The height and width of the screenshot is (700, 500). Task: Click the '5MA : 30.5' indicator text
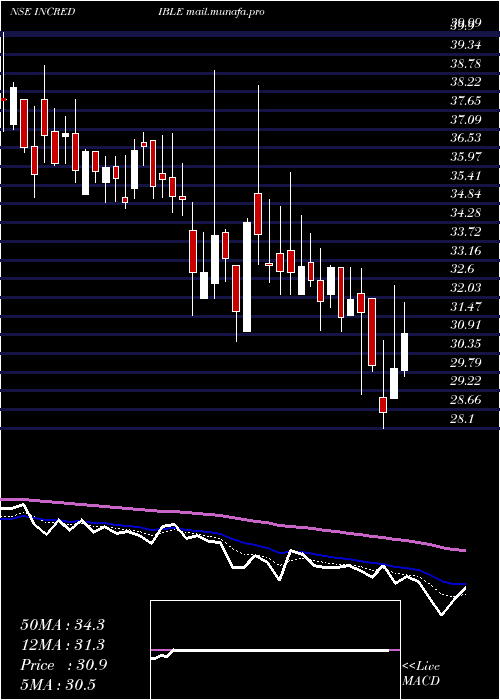(58, 685)
